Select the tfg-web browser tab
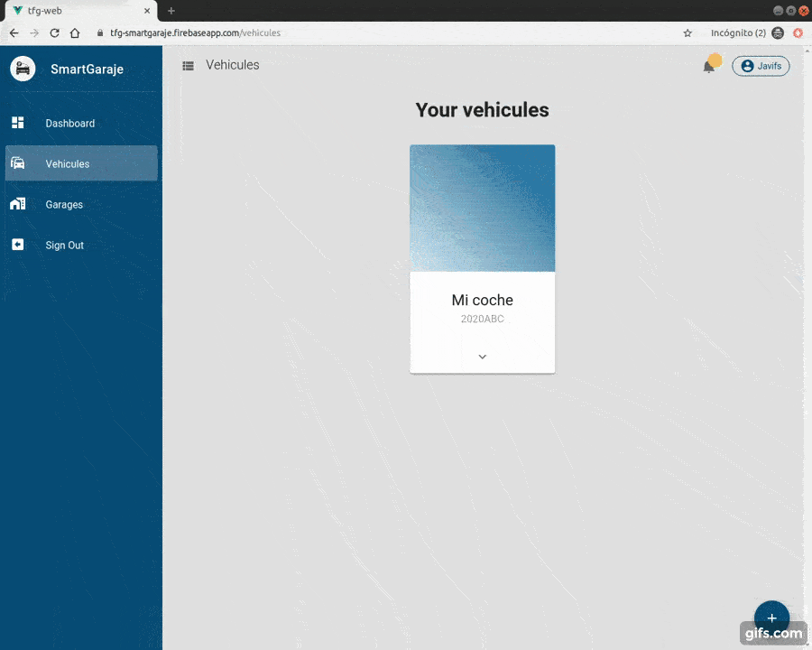The height and width of the screenshot is (650, 812). (77, 10)
